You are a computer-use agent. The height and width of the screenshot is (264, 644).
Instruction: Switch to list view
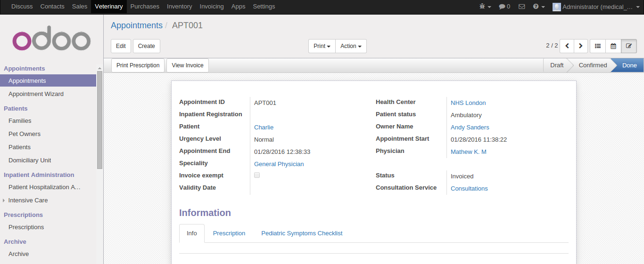pos(598,46)
